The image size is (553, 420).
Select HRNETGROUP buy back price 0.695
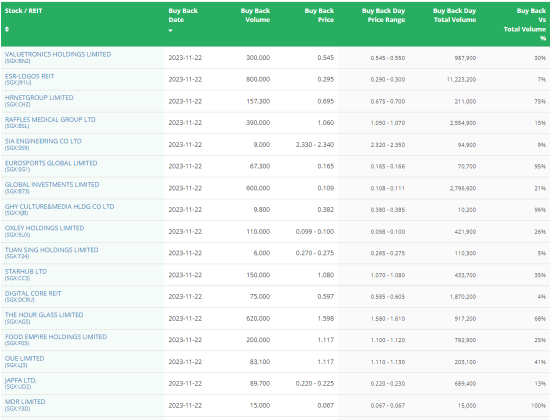point(326,101)
